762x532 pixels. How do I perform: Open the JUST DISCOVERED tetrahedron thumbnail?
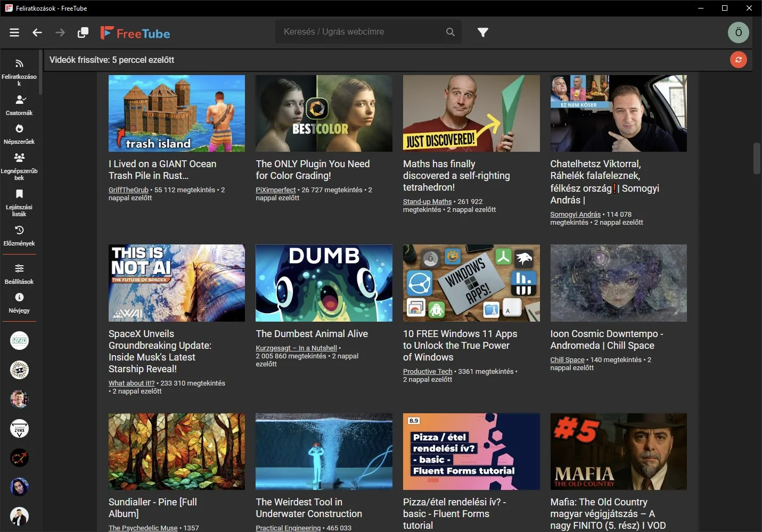click(471, 113)
